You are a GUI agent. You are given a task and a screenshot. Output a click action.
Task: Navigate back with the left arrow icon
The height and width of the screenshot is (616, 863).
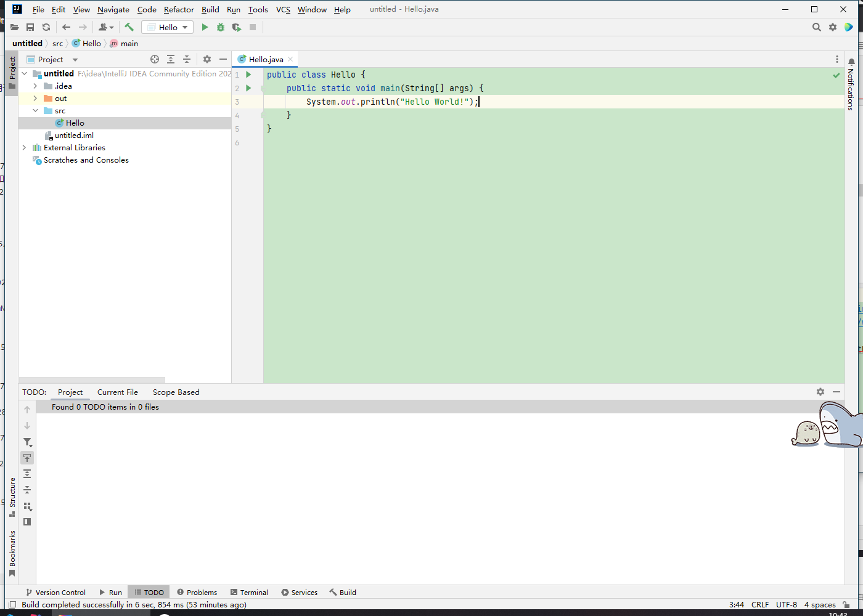point(67,27)
